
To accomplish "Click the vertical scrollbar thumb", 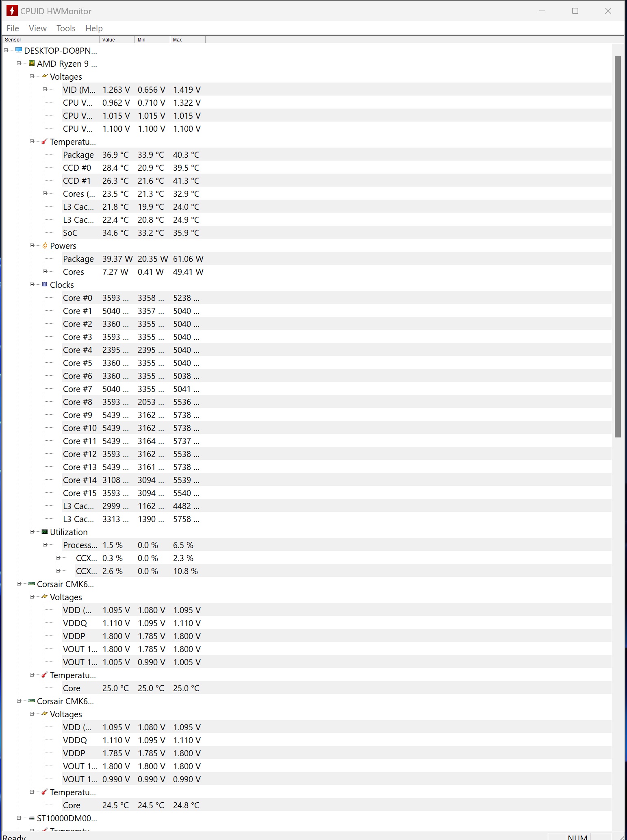I will pyautogui.click(x=618, y=246).
